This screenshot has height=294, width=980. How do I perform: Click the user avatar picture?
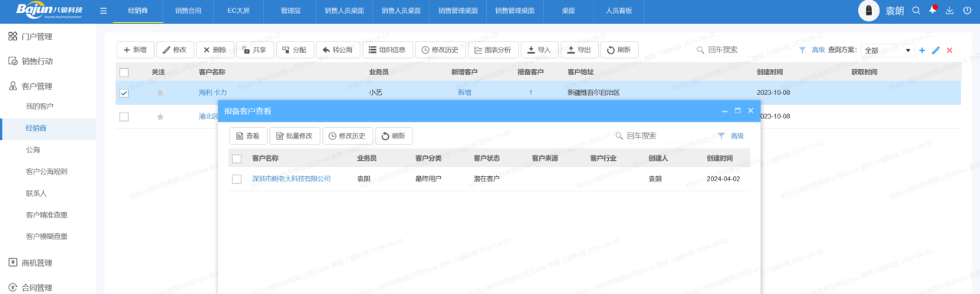pos(869,11)
